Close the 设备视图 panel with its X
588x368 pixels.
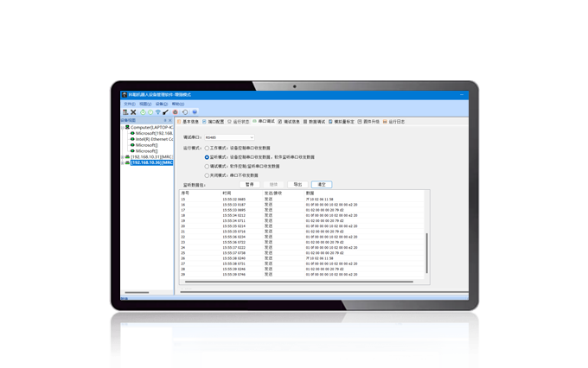pyautogui.click(x=170, y=121)
